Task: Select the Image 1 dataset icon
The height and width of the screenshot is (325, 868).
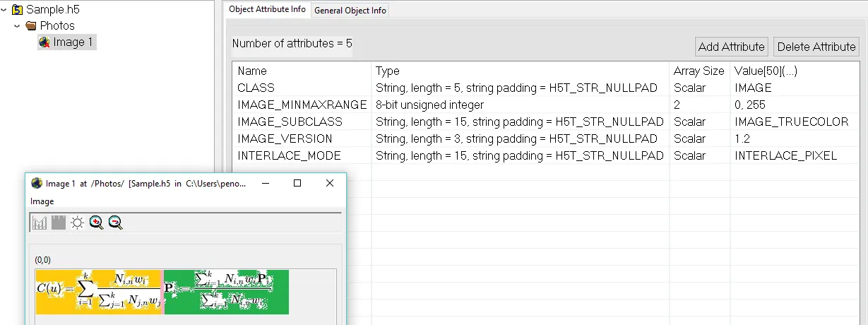Action: tap(44, 42)
